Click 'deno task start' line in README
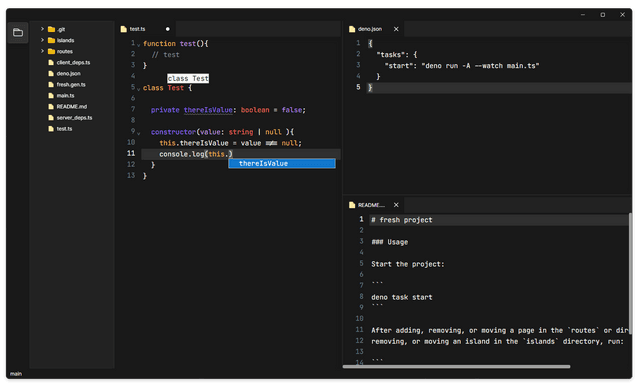This screenshot has width=640, height=385. pos(402,297)
